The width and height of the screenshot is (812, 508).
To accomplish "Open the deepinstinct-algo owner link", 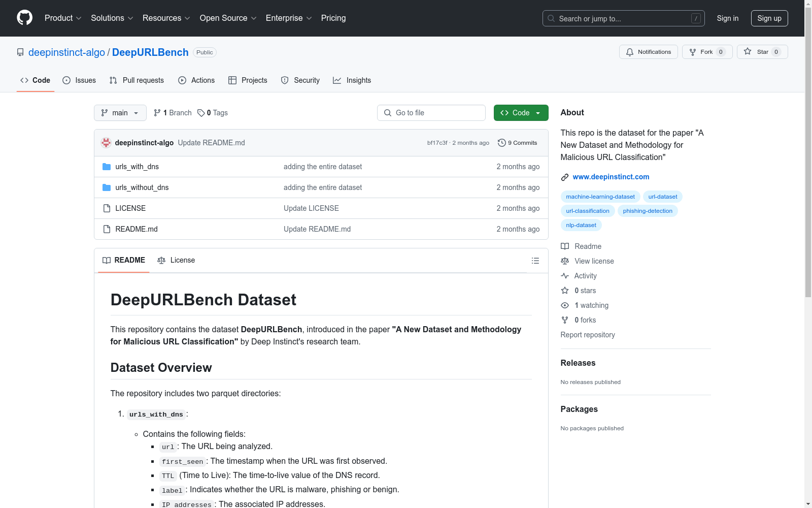I will pyautogui.click(x=66, y=52).
